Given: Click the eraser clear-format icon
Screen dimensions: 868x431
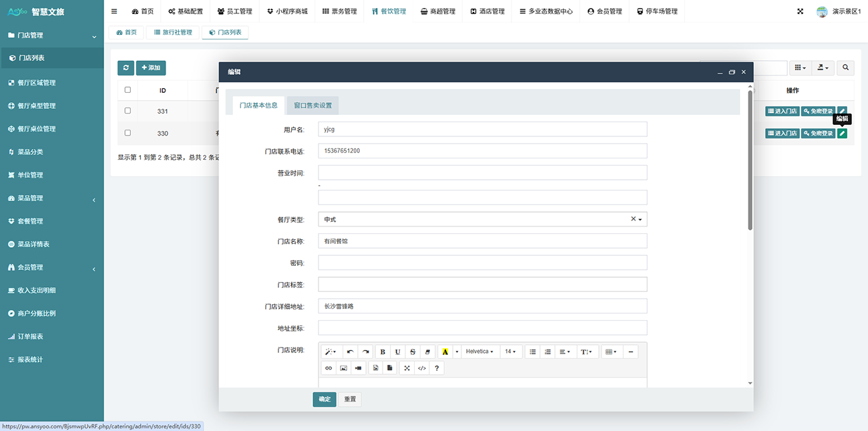Looking at the screenshot, I should pos(427,351).
